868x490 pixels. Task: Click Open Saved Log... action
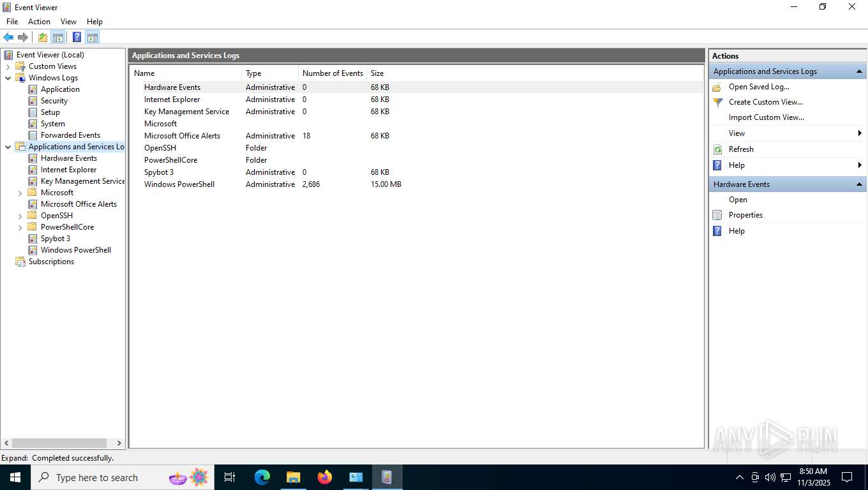pyautogui.click(x=759, y=87)
